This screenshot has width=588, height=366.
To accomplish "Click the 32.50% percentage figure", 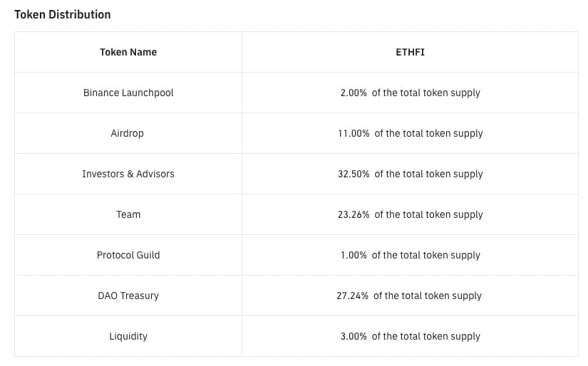I will coord(353,174).
